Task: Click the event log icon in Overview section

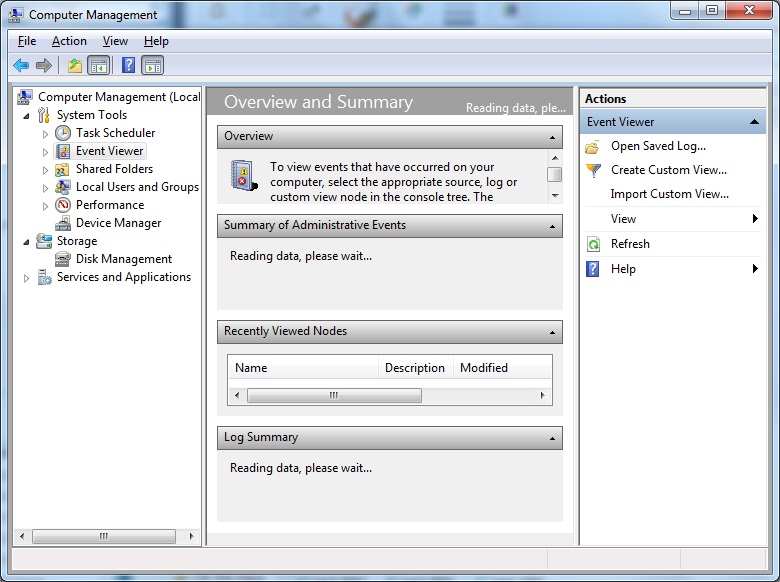Action: pos(244,175)
